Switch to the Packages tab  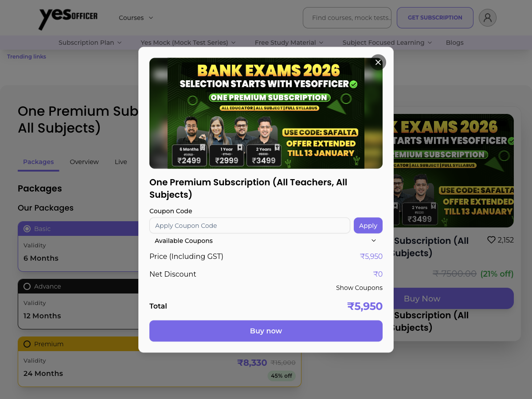(x=39, y=162)
